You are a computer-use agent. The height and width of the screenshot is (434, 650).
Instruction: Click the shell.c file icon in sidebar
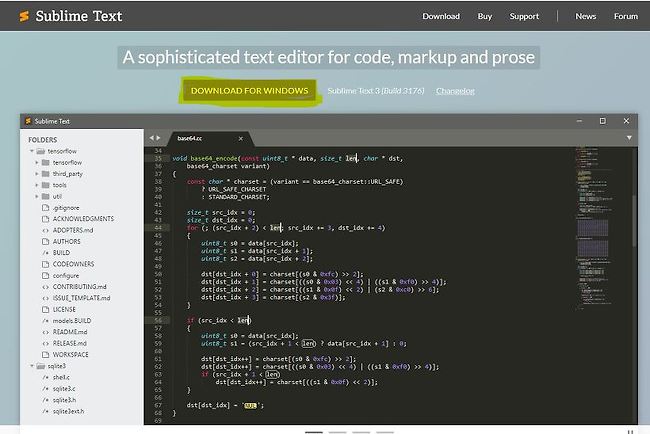click(x=46, y=377)
